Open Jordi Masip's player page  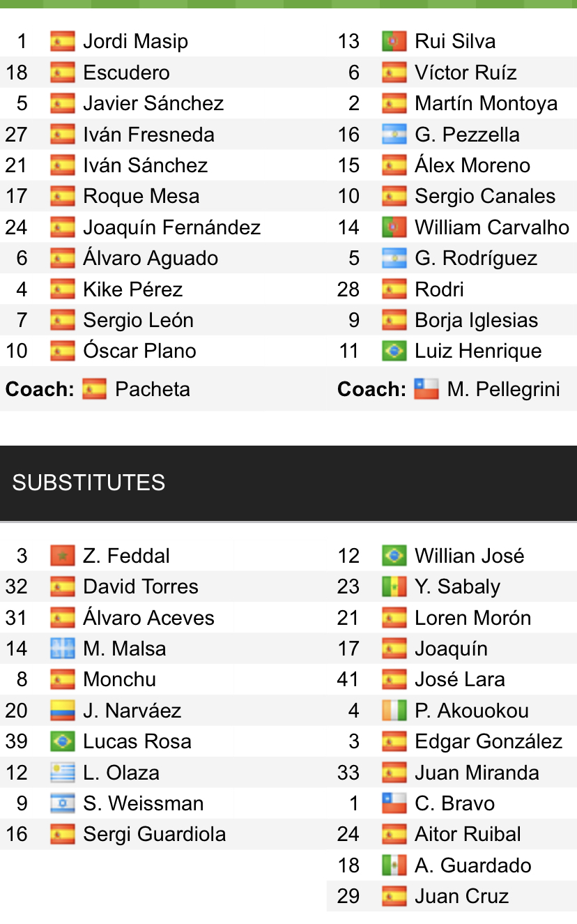(135, 41)
